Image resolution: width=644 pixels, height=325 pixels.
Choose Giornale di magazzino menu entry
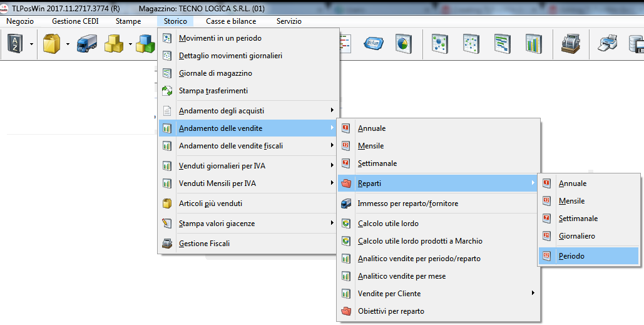(x=215, y=73)
